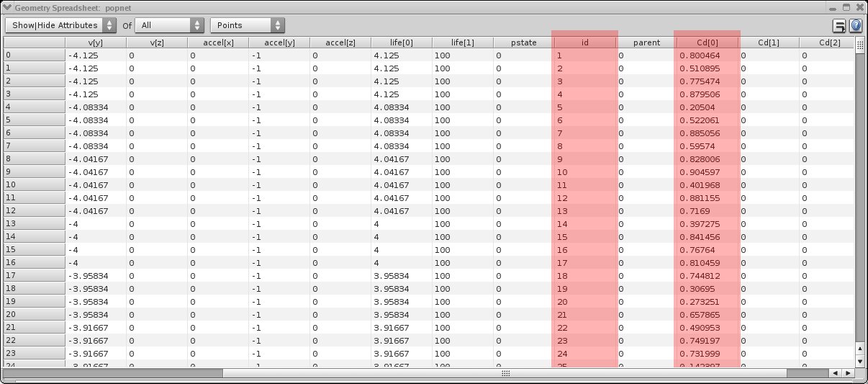Open the Points element type dropdown
The image size is (868, 384).
pyautogui.click(x=248, y=25)
